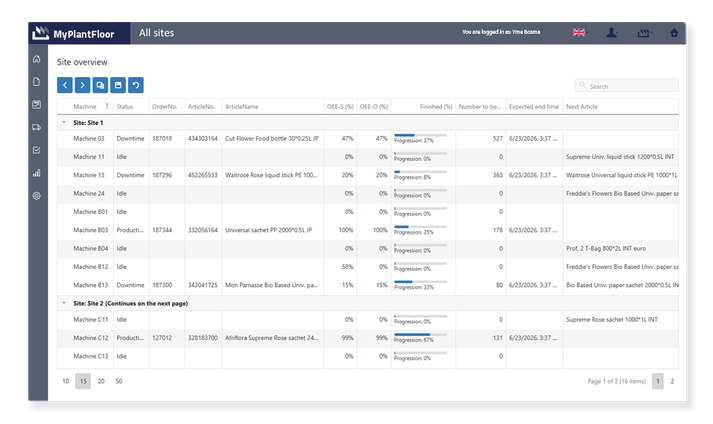Click the blue copy toolbar button

(100, 85)
